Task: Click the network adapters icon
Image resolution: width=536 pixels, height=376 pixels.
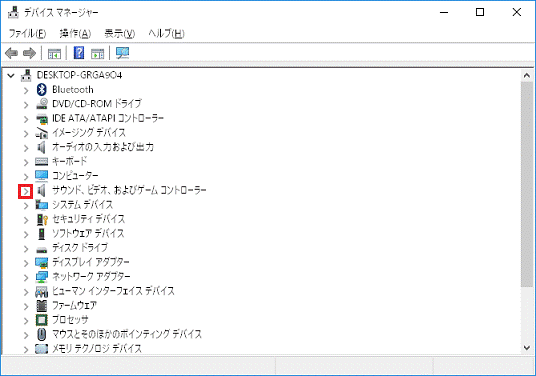Action: [42, 277]
